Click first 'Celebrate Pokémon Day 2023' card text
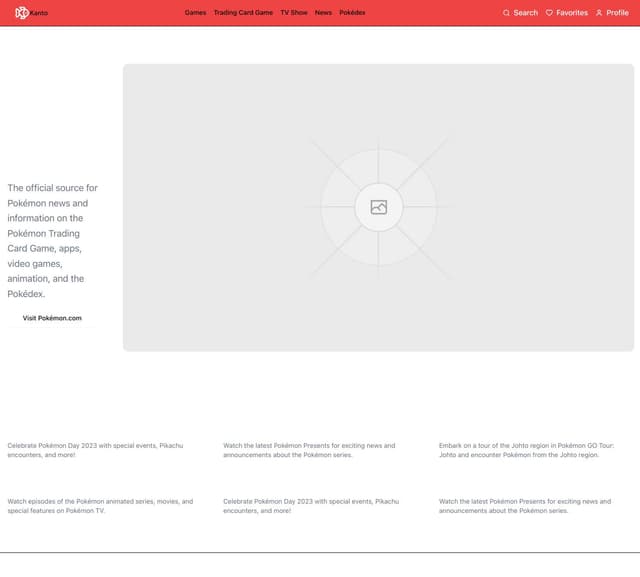 (x=95, y=450)
